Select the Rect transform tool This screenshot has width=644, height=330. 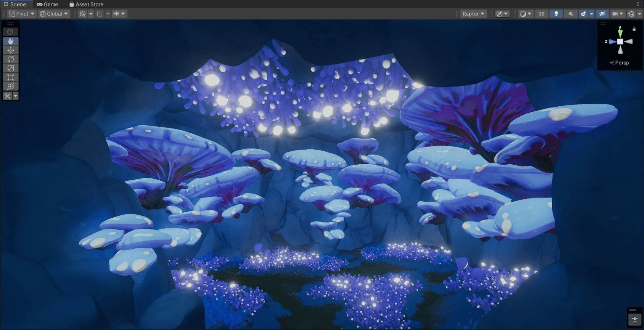(10, 78)
